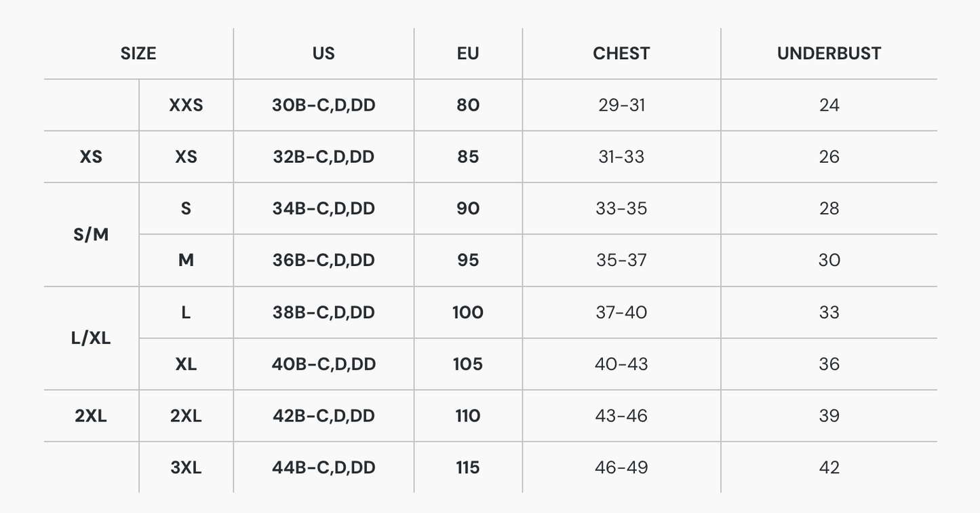
Task: Click the 36B-C,D,DD US size cell
Action: tap(324, 261)
